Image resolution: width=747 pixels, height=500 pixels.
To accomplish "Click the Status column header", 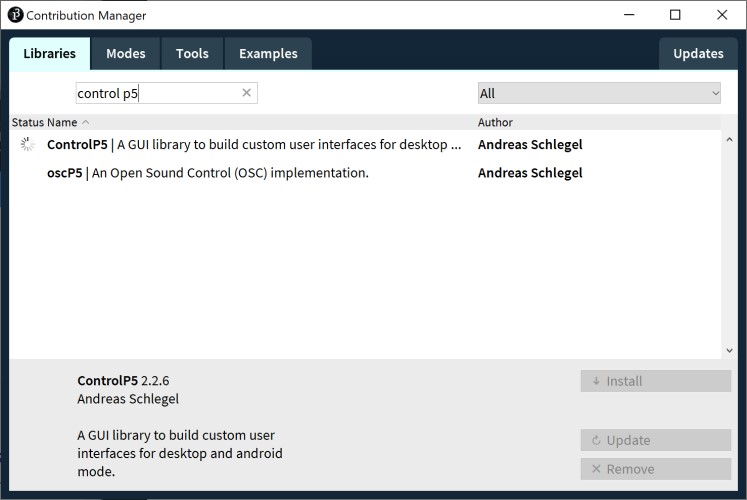I will (27, 122).
